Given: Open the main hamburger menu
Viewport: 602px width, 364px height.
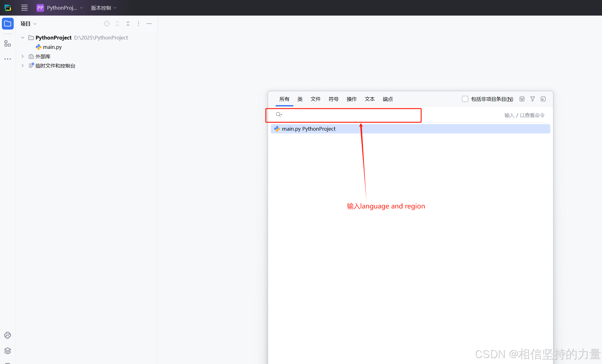Looking at the screenshot, I should tap(24, 8).
